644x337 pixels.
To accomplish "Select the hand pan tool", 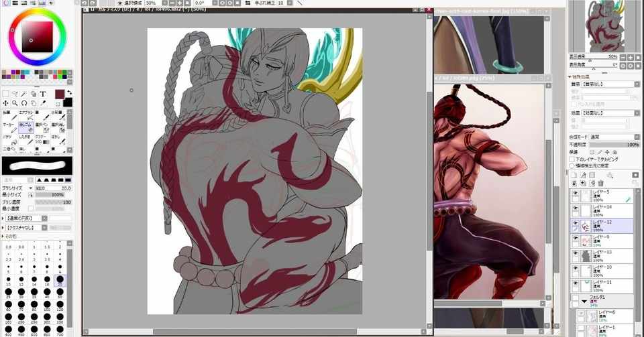I will coord(34,103).
